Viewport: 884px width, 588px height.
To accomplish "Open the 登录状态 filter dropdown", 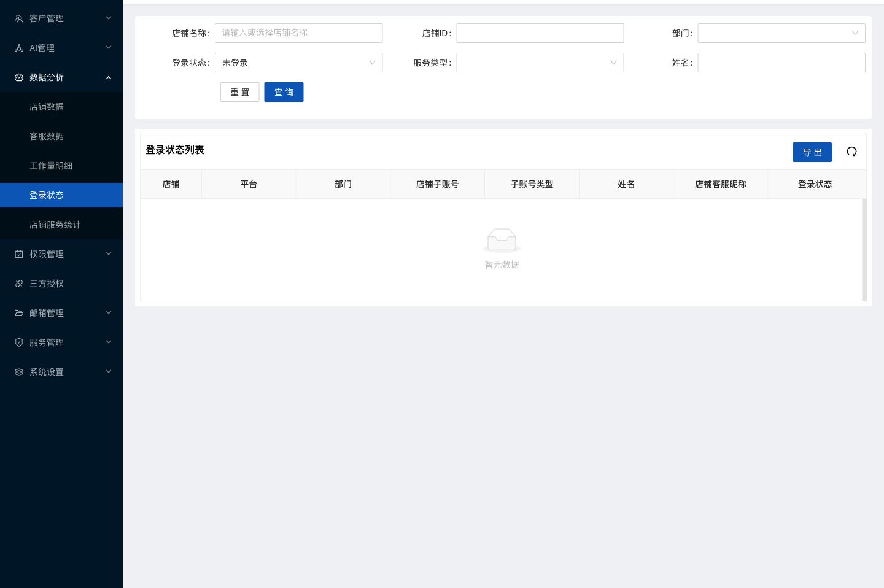I will pyautogui.click(x=298, y=63).
